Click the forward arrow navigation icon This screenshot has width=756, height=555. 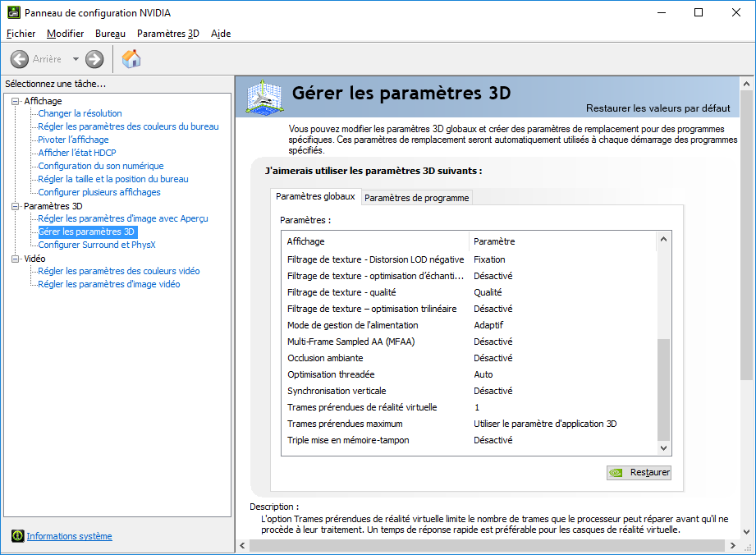94,59
